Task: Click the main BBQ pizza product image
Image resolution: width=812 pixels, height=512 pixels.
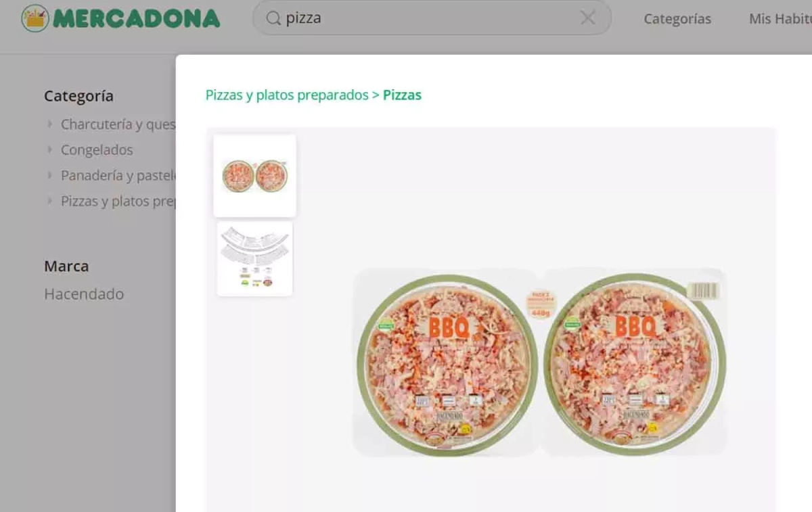Action: [x=539, y=362]
